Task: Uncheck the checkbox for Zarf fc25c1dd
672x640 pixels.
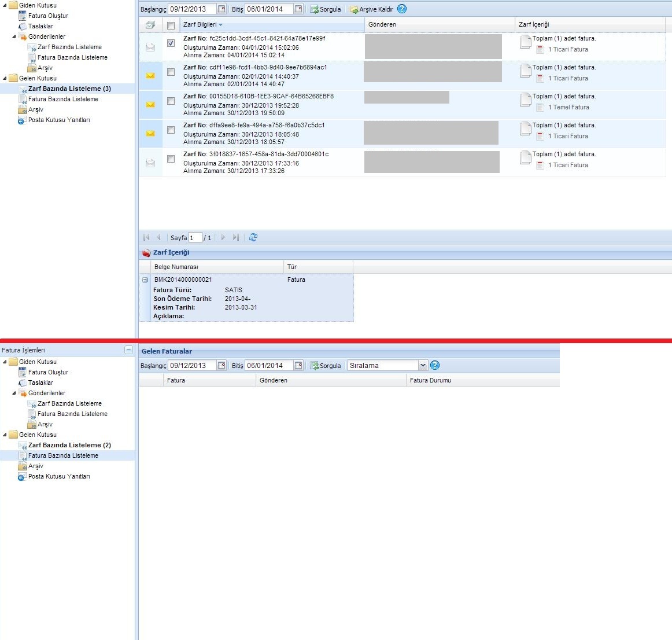Action: [171, 43]
